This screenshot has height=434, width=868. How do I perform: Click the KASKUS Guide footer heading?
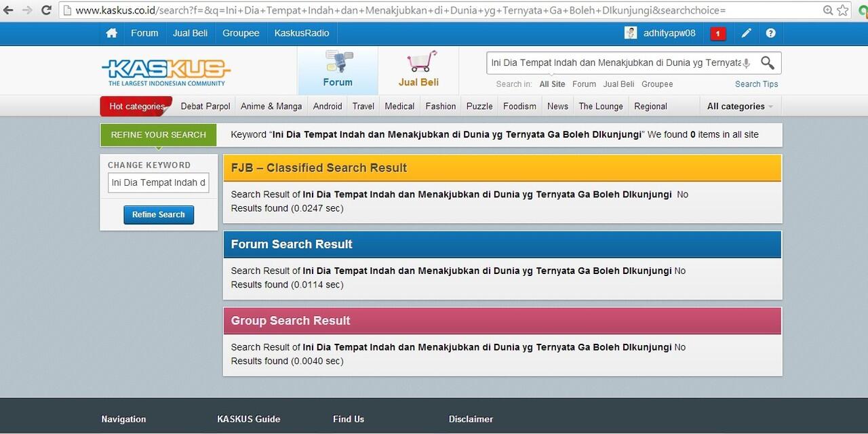coord(248,419)
